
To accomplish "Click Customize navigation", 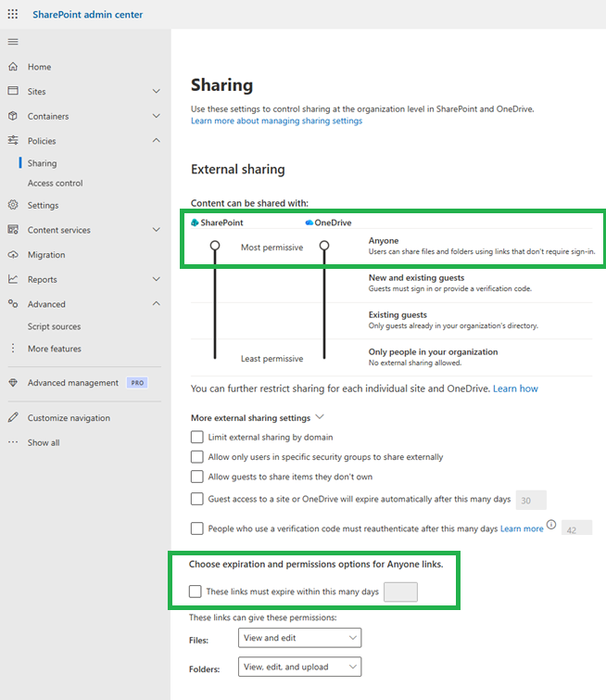I will tap(69, 418).
